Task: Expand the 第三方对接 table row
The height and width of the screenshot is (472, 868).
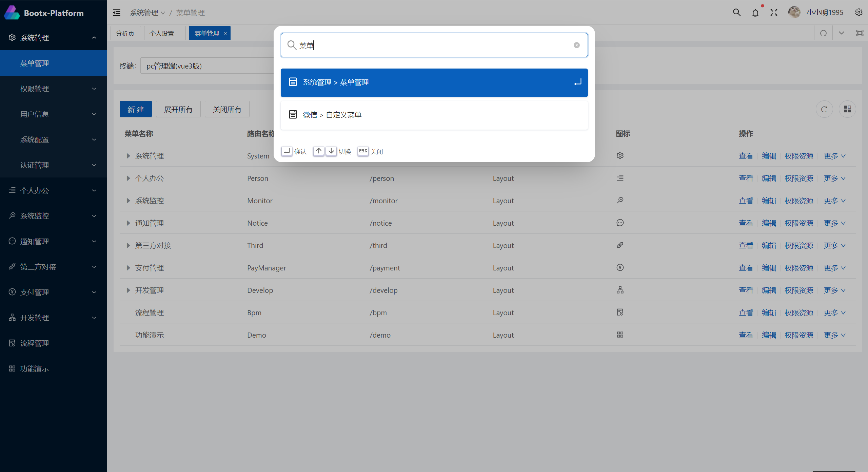Action: point(128,246)
